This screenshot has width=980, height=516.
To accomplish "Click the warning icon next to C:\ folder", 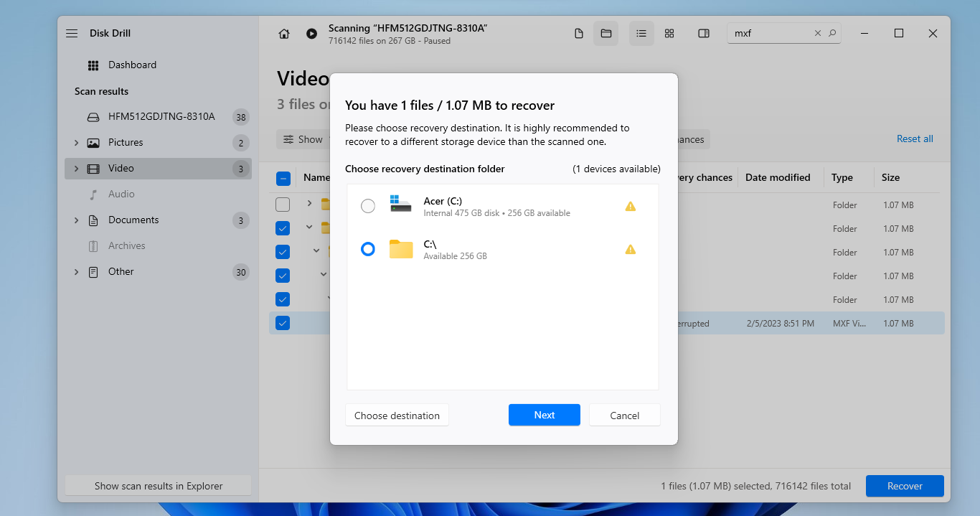I will tap(631, 250).
